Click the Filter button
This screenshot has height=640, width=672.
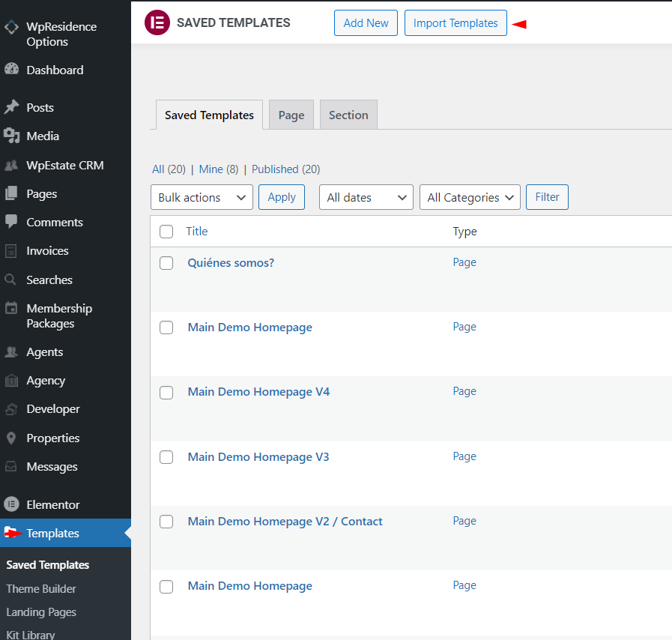point(548,197)
